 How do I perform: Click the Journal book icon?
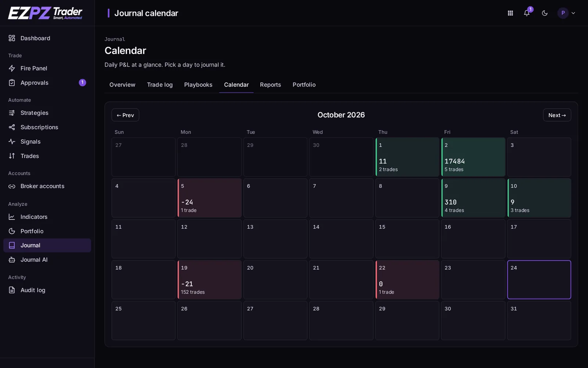(x=12, y=245)
